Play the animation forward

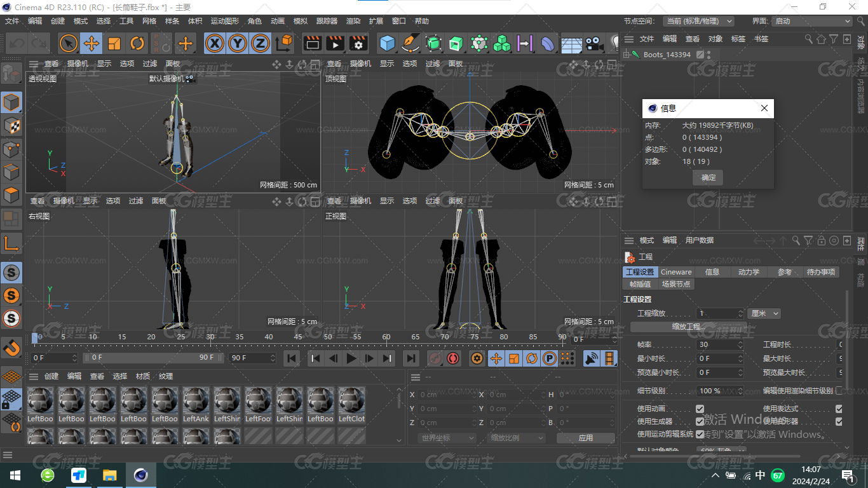point(351,358)
